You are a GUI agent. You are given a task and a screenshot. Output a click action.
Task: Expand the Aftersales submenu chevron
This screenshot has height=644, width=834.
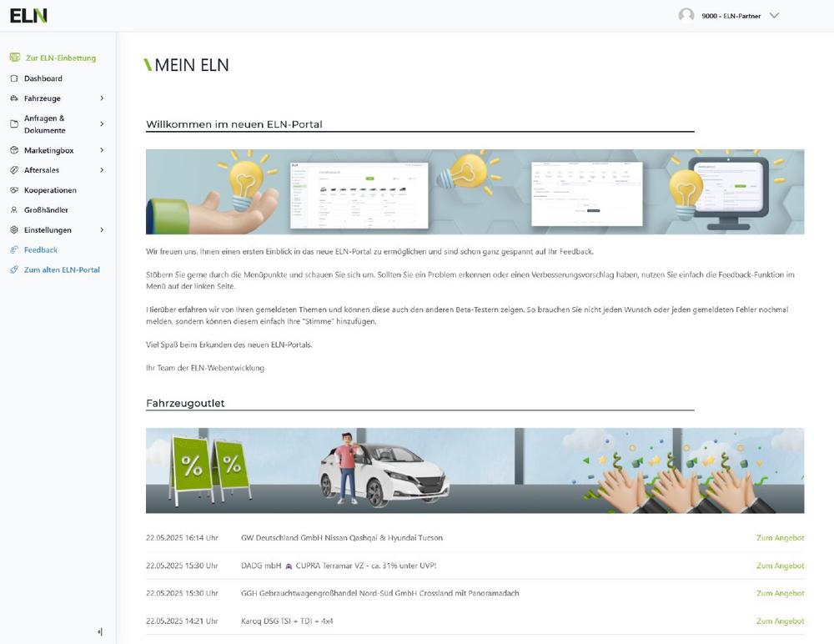[102, 170]
